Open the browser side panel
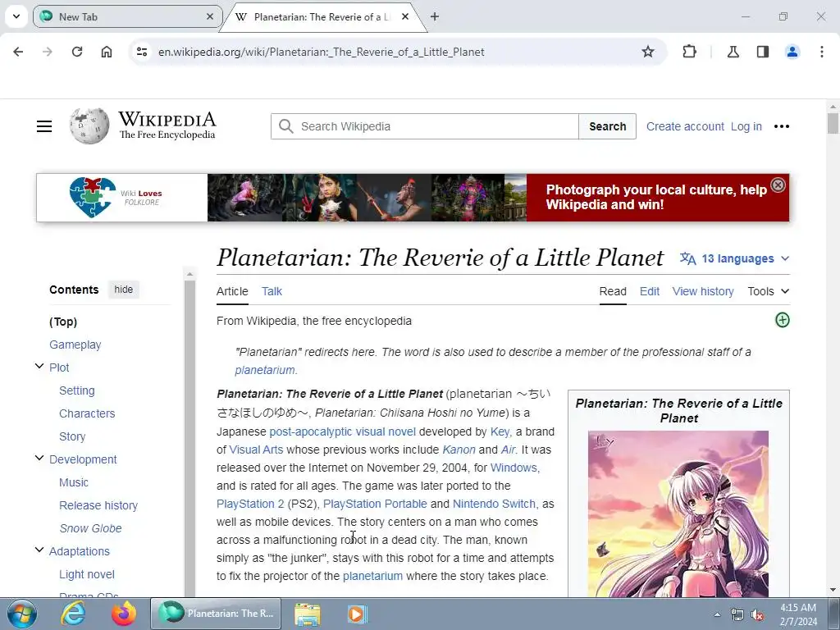 coord(762,52)
